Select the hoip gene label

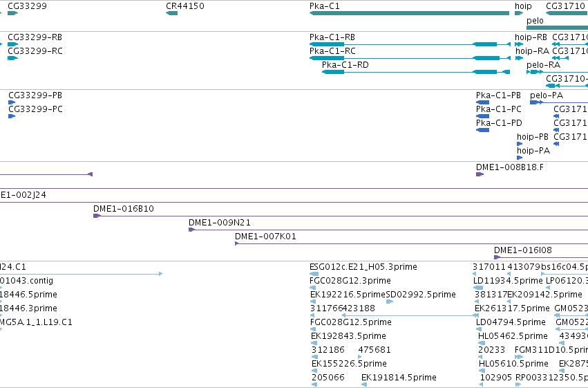(523, 6)
